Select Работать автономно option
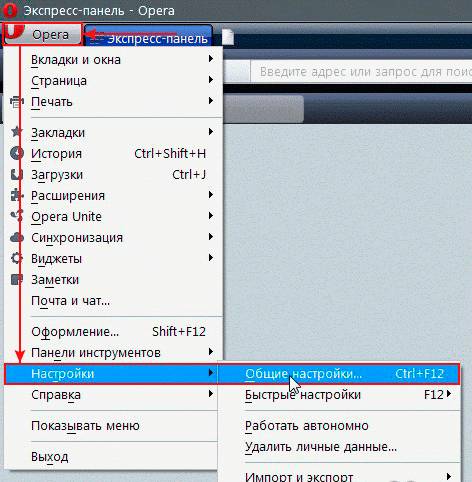The image size is (472, 482). pyautogui.click(x=339, y=426)
